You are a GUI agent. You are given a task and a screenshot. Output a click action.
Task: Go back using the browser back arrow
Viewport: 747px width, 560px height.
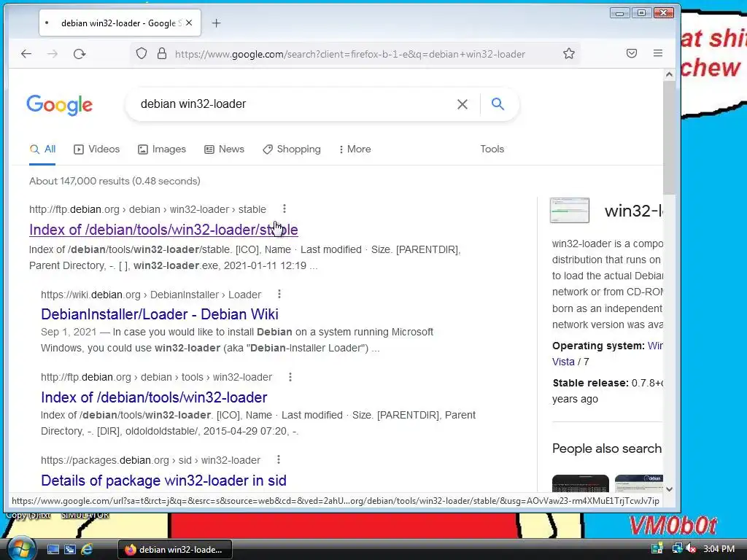[x=26, y=54]
